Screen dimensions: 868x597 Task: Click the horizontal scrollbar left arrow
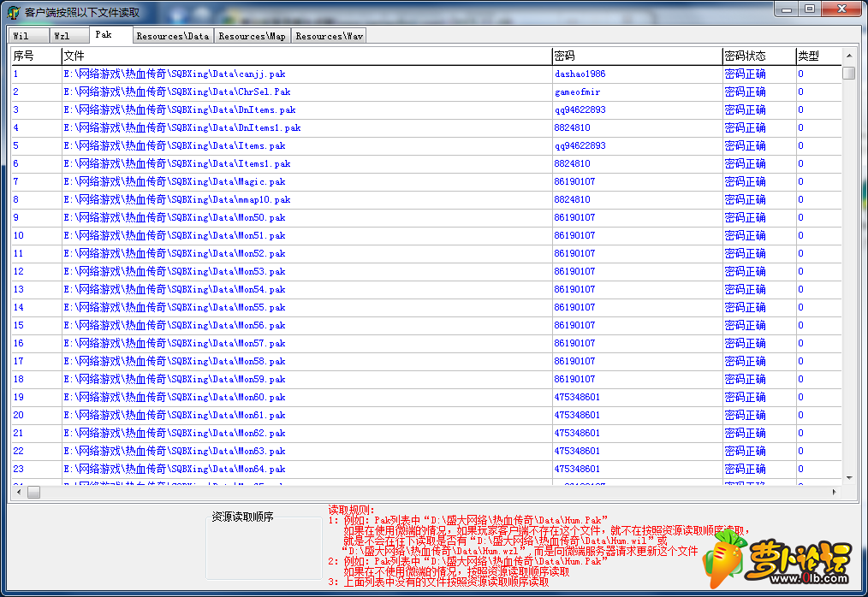coord(19,492)
